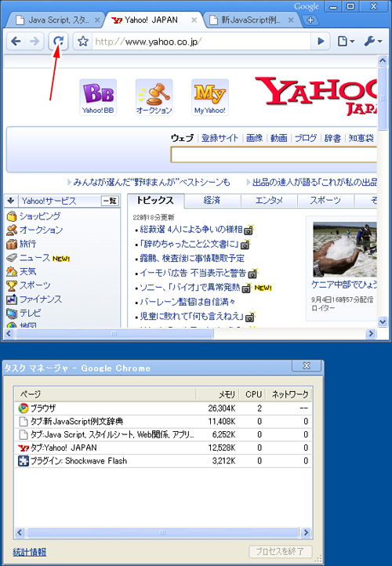The width and height of the screenshot is (392, 566).
Task: Open the 旅行 service link
Action: click(x=27, y=244)
